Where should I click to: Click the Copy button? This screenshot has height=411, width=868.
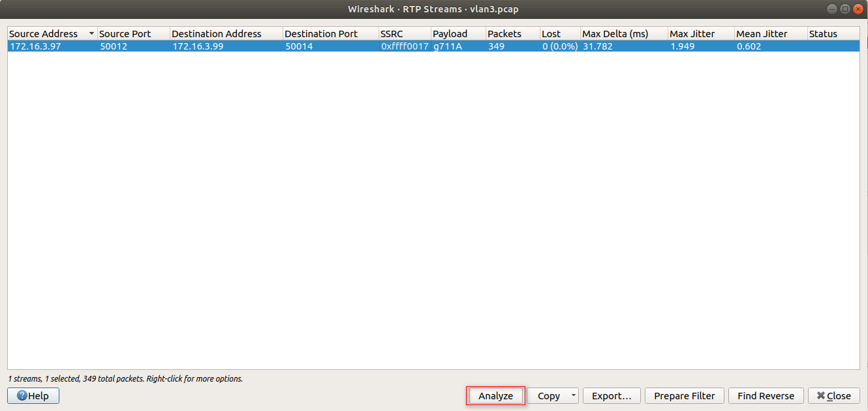tap(548, 396)
